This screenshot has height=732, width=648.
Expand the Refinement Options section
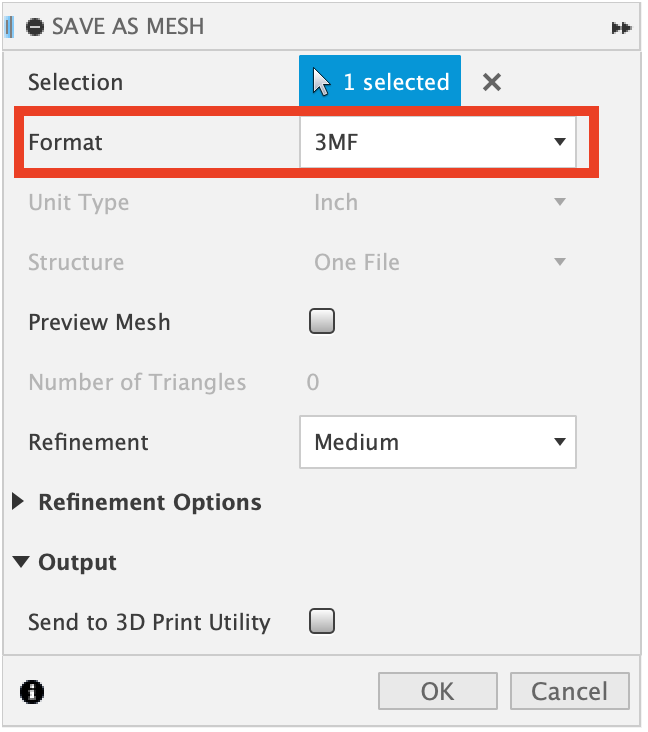(18, 502)
